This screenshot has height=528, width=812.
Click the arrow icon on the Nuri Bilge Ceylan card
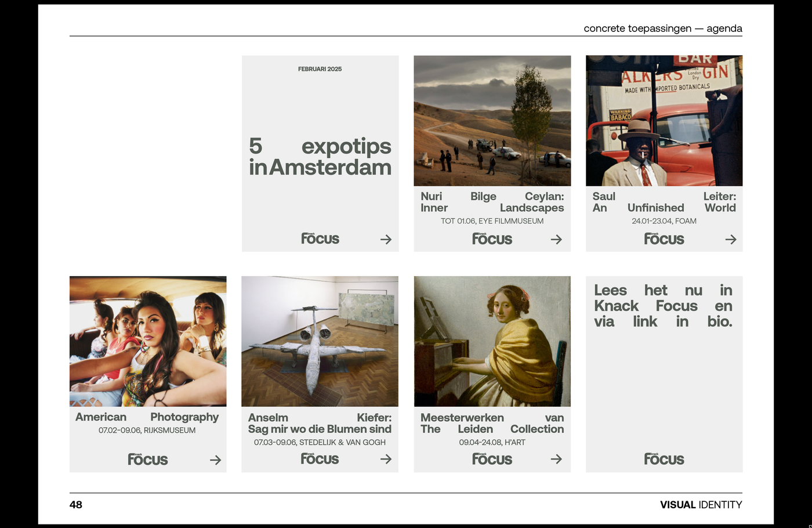tap(556, 239)
